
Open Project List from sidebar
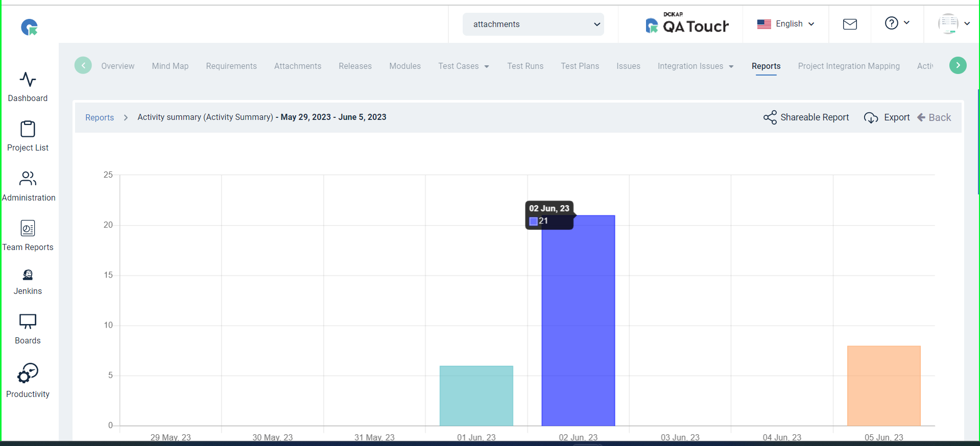28,129
